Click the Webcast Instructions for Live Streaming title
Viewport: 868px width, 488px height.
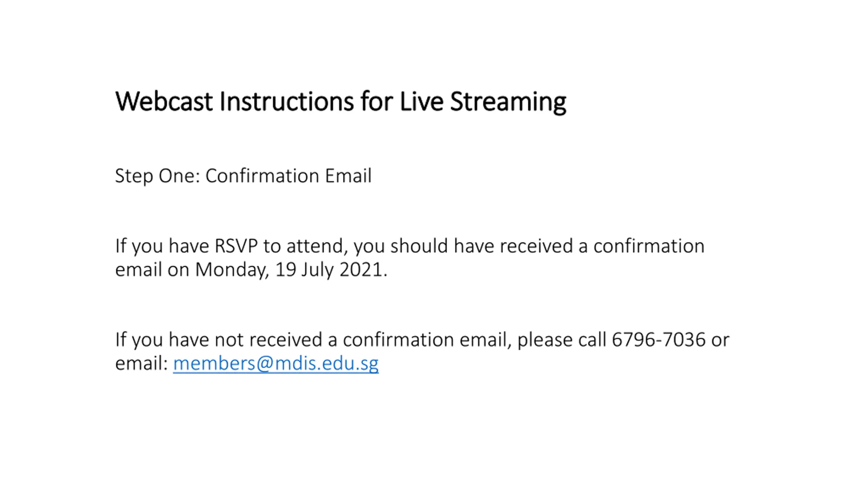340,102
